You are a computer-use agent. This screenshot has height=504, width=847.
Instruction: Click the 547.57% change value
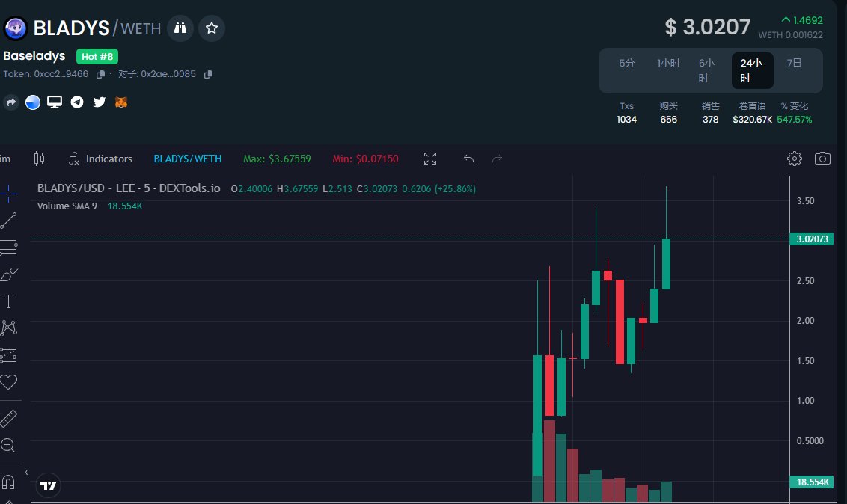[x=794, y=120]
